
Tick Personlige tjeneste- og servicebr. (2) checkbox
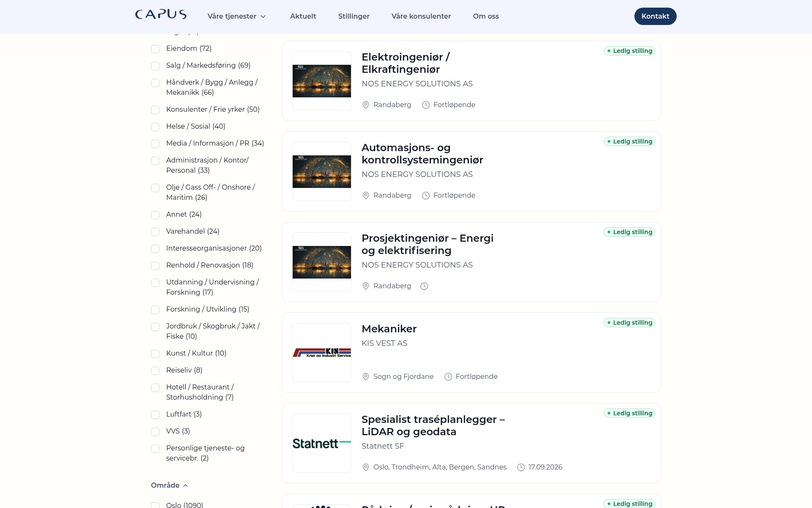(155, 449)
